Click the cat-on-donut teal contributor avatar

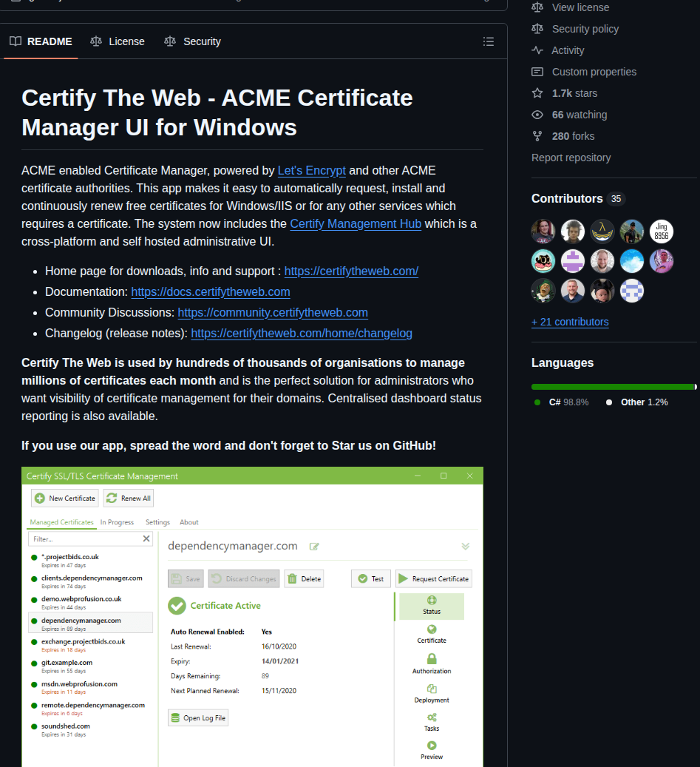click(543, 261)
